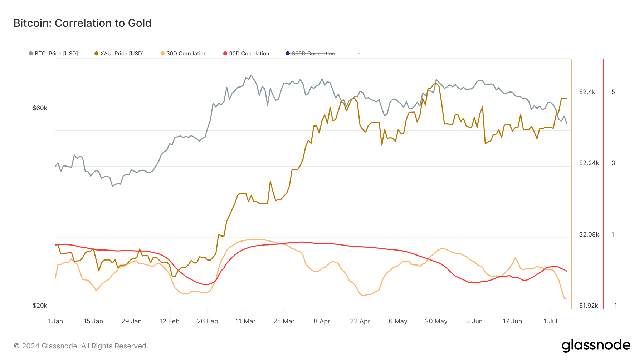Screen dimensions: 644x362
Task: Click the 1 Jul x-axis date label
Action: (x=550, y=321)
